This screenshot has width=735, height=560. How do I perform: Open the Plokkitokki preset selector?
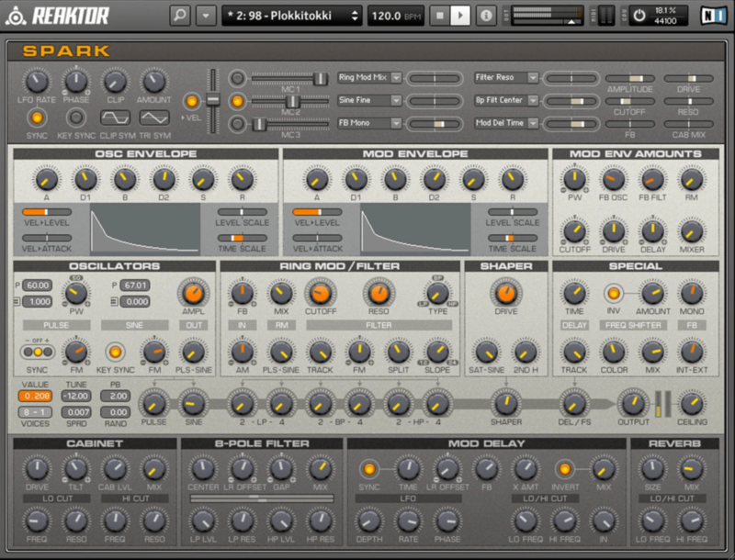[291, 16]
